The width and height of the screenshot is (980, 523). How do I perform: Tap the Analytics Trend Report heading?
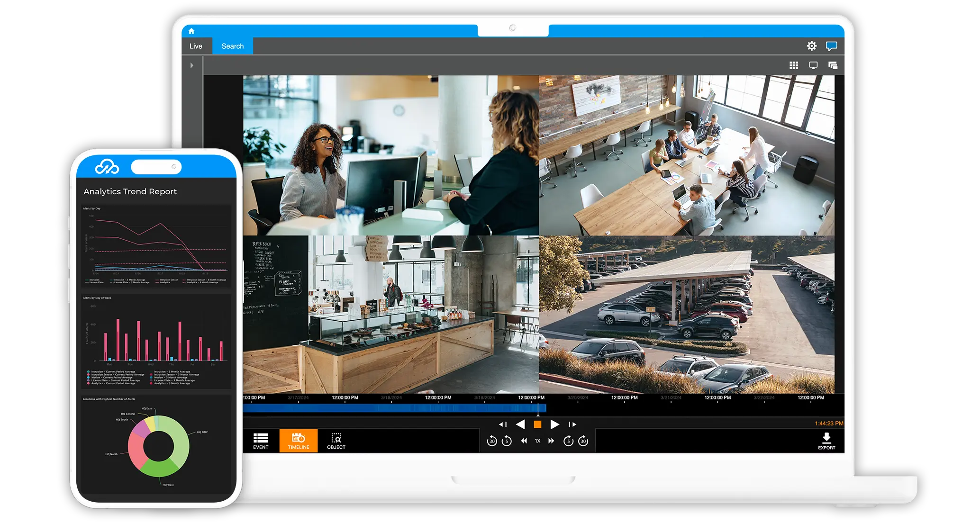[130, 191]
